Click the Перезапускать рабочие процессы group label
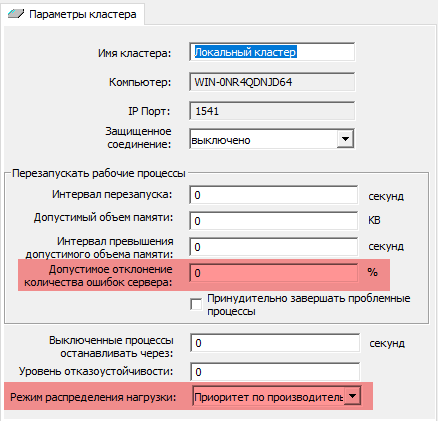The image size is (438, 421). pyautogui.click(x=99, y=173)
